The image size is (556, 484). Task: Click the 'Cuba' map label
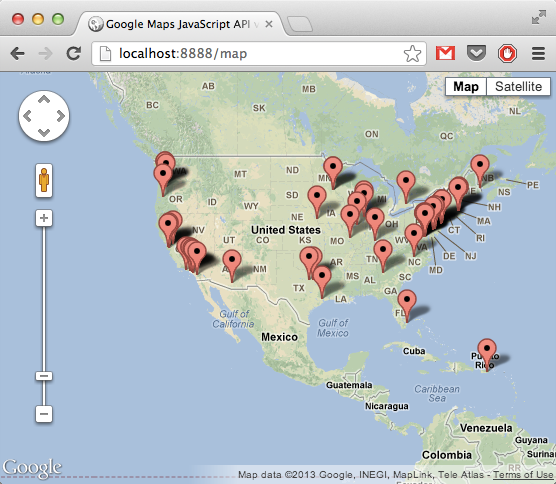pyautogui.click(x=414, y=351)
